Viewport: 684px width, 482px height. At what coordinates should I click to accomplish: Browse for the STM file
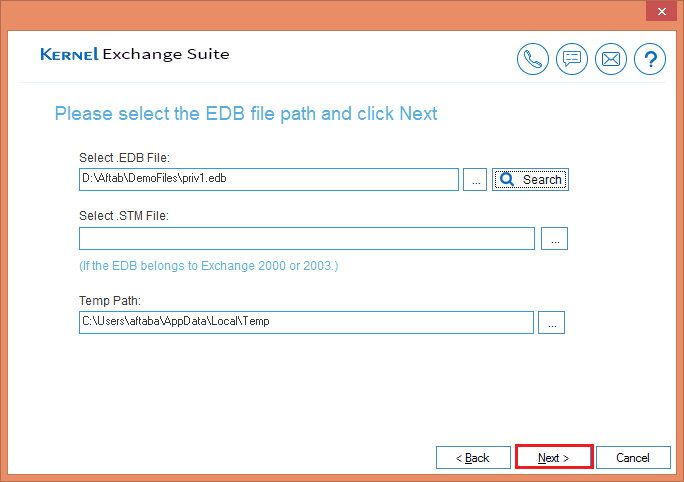click(554, 239)
